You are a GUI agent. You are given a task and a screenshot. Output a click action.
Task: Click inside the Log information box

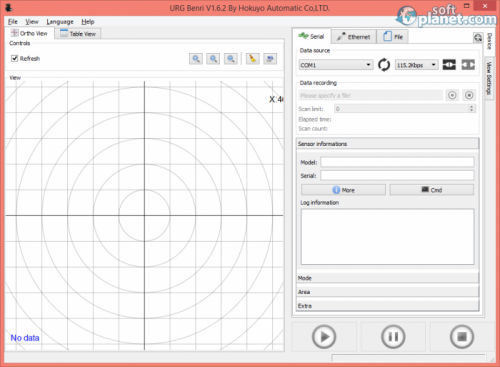point(387,237)
